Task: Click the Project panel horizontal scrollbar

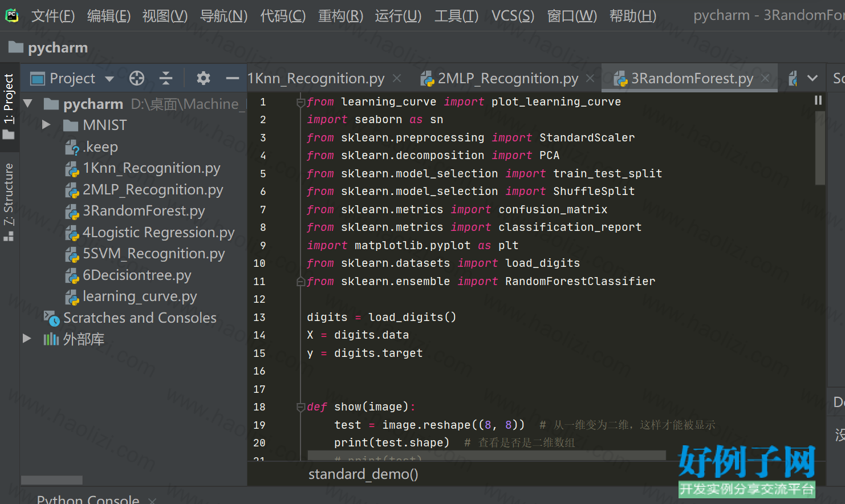Action: click(52, 480)
